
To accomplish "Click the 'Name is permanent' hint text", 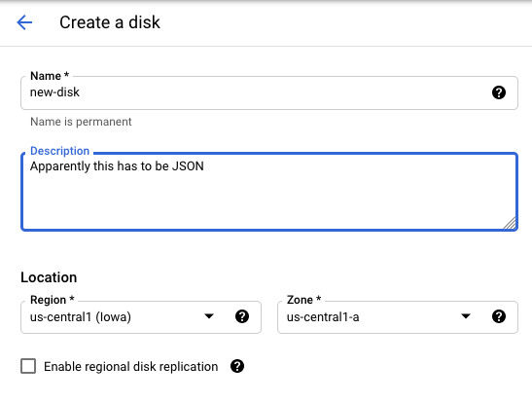I will pos(81,122).
